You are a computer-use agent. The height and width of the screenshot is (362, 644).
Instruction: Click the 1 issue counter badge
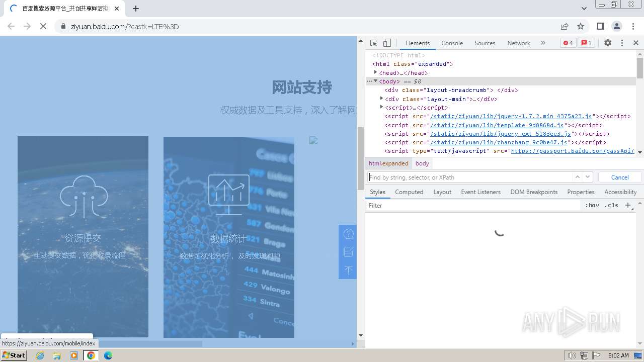586,43
